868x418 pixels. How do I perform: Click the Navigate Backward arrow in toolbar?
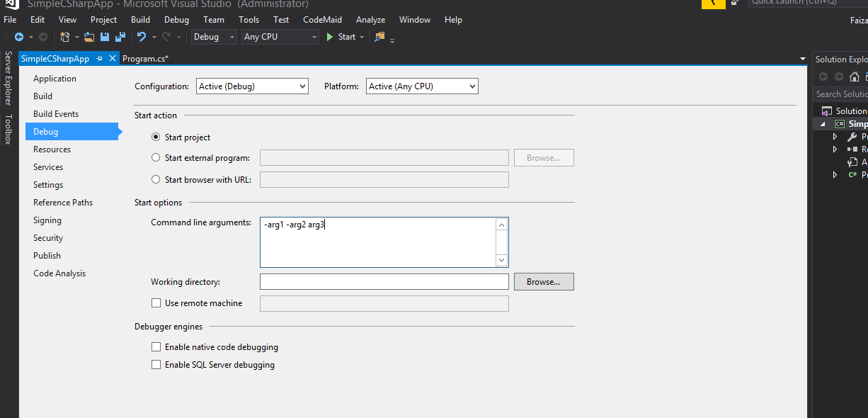[19, 37]
